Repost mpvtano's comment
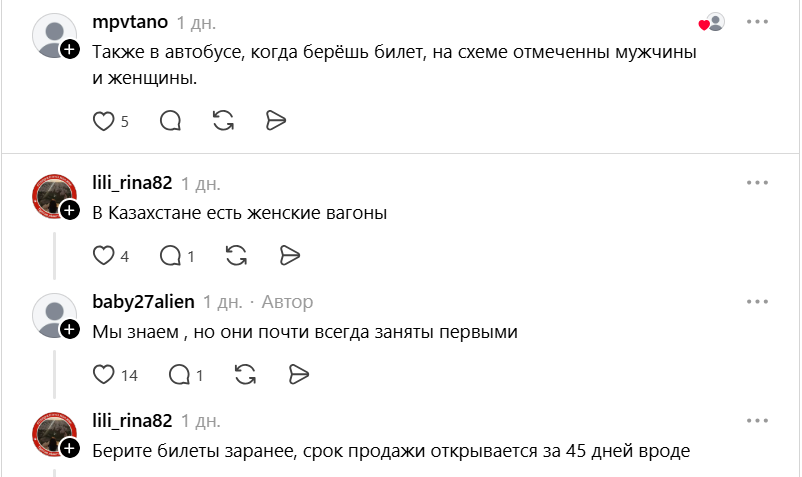 click(224, 121)
